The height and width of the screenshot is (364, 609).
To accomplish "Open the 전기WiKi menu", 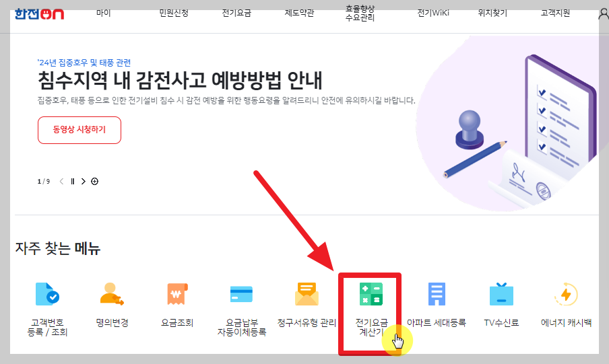I will [433, 13].
